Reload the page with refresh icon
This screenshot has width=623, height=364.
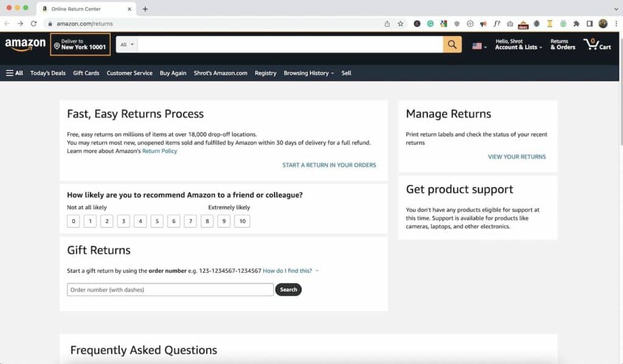34,24
